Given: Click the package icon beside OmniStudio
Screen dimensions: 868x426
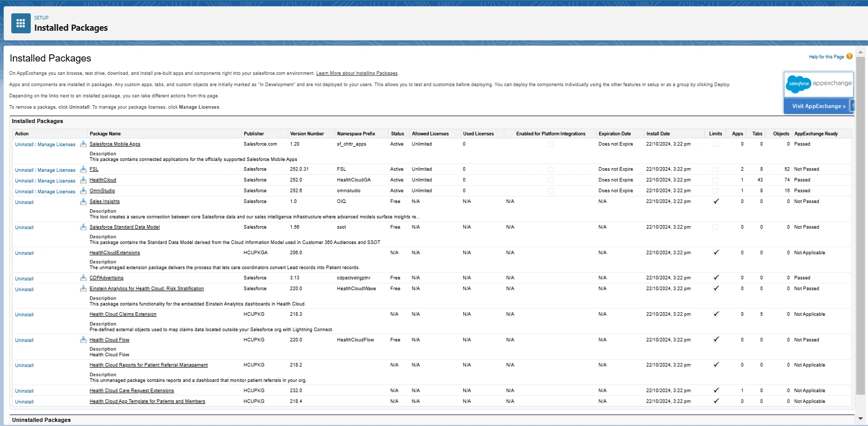Looking at the screenshot, I should pyautogui.click(x=83, y=191).
